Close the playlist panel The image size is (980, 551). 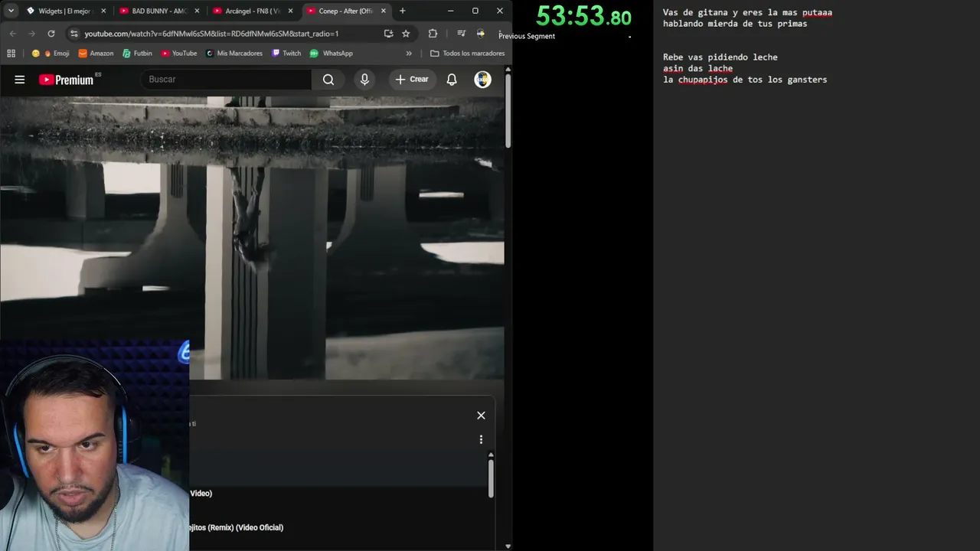coord(481,416)
